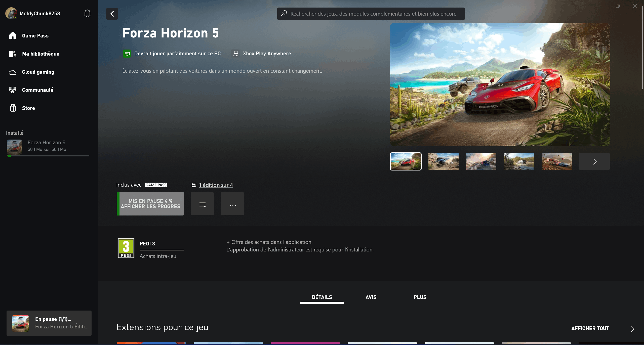Open the queue list button
The image size is (644, 345).
(202, 204)
